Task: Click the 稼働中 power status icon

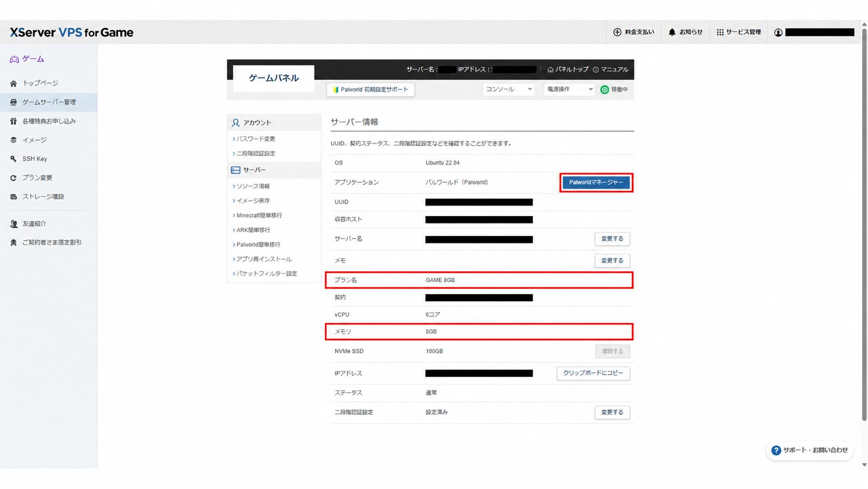Action: 604,89
